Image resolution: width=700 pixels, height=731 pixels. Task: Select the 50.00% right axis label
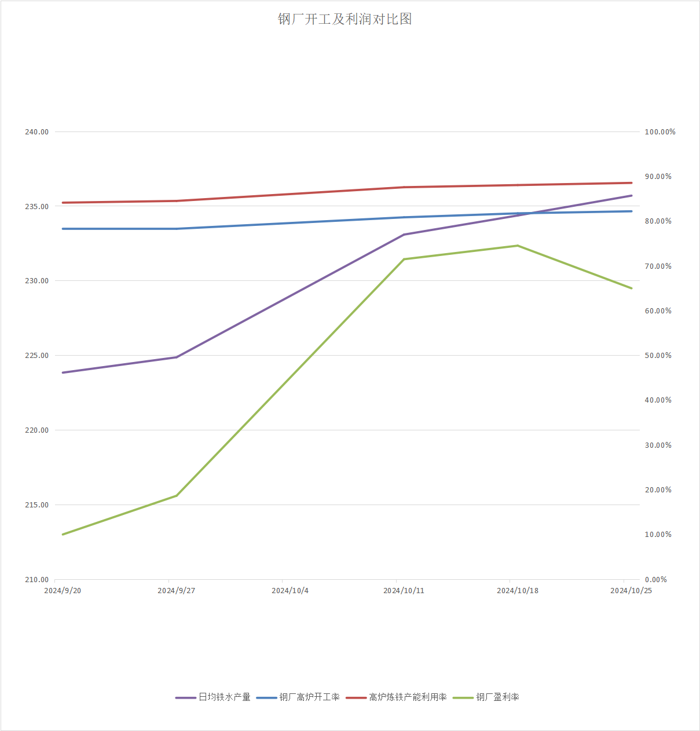658,356
